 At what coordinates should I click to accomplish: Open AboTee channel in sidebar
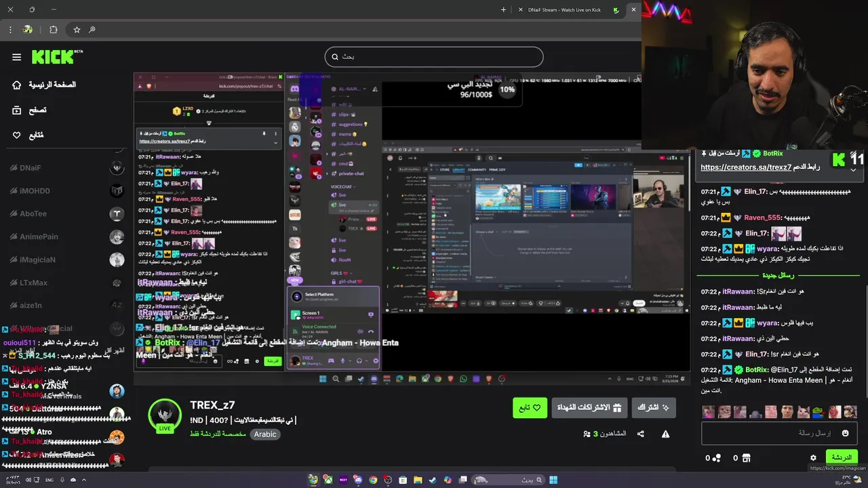[66, 213]
